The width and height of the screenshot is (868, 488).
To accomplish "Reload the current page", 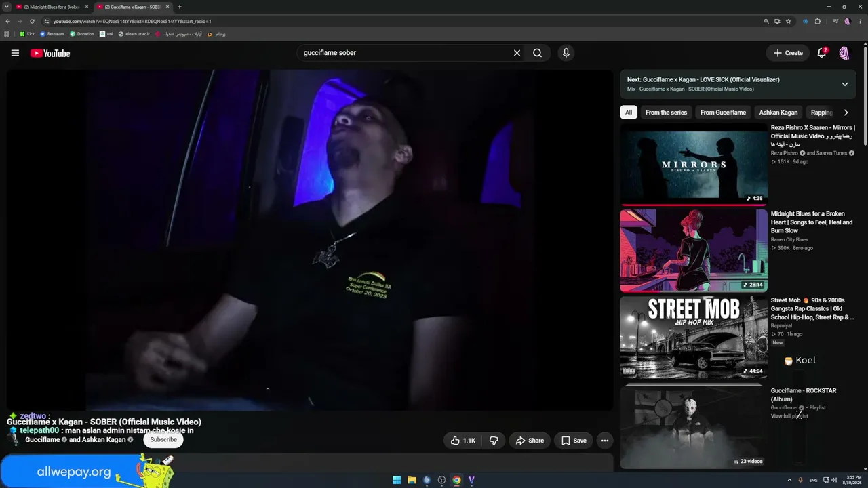I will coord(32,21).
